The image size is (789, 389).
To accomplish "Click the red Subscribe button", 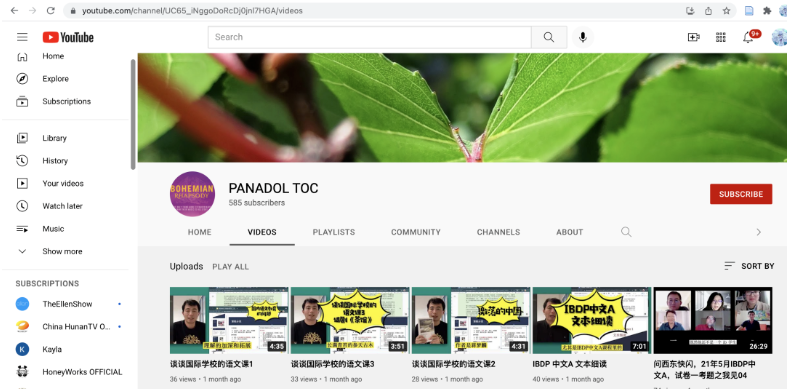I will pyautogui.click(x=741, y=194).
